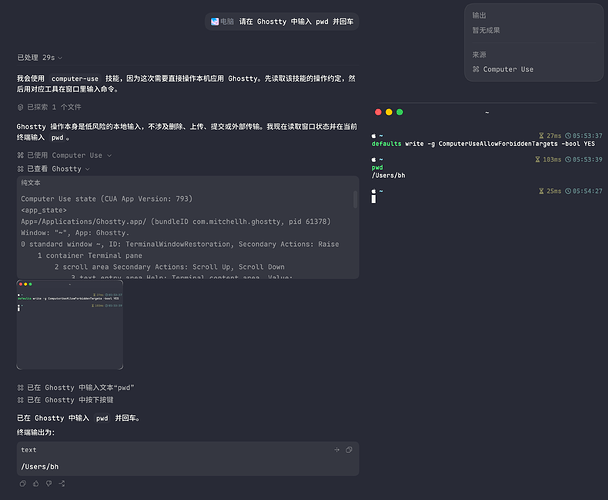Collapse the 已使用 Computer Use section
Screen dimensions: 608x500
(x=109, y=156)
